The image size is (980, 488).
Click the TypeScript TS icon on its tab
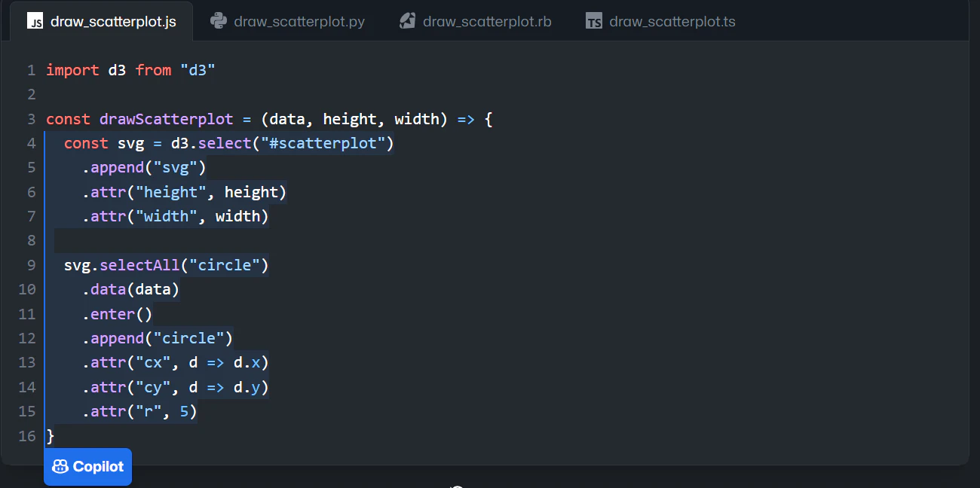(593, 21)
